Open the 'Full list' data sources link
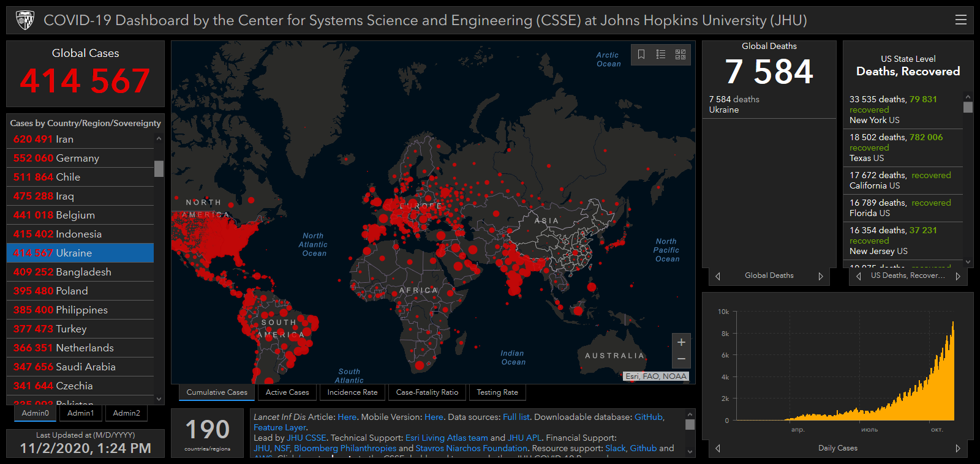980x464 pixels. click(516, 417)
